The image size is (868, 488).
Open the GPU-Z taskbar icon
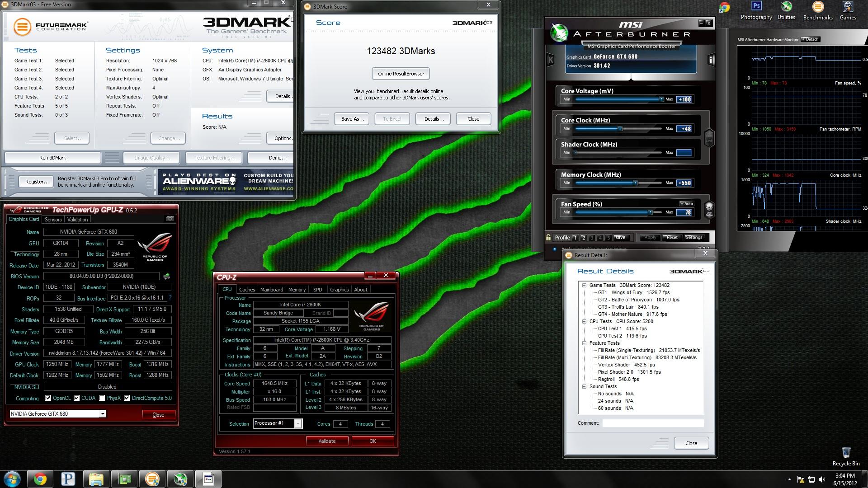(x=124, y=479)
